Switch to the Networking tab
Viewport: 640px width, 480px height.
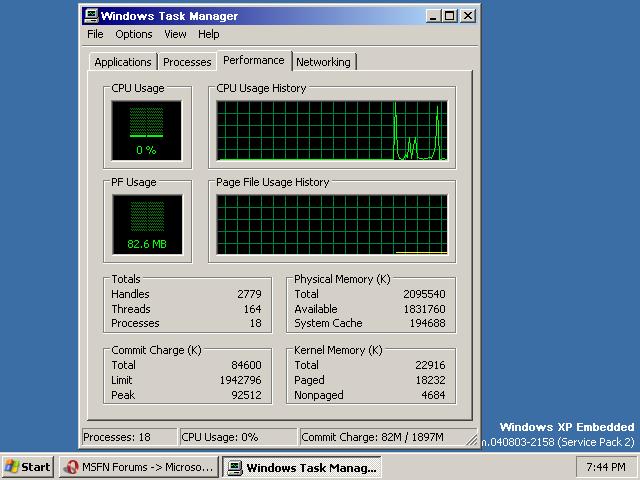[x=323, y=62]
